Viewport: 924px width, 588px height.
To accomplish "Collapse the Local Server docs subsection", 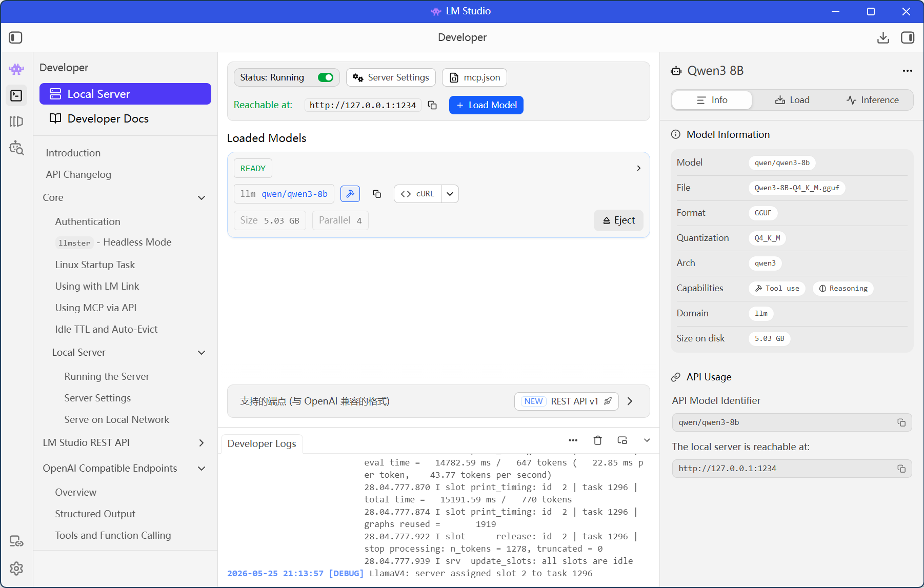I will click(x=202, y=353).
